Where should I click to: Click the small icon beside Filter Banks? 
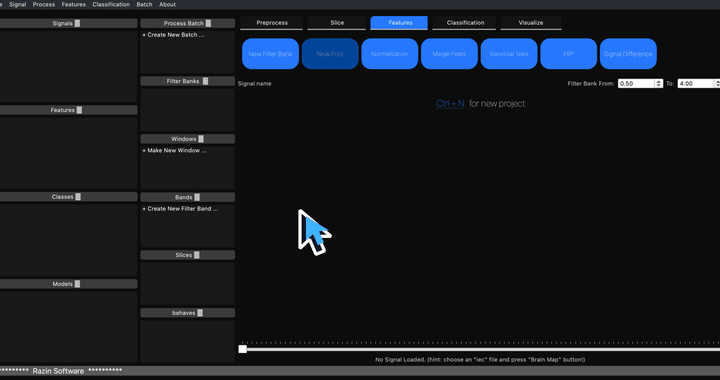[205, 81]
